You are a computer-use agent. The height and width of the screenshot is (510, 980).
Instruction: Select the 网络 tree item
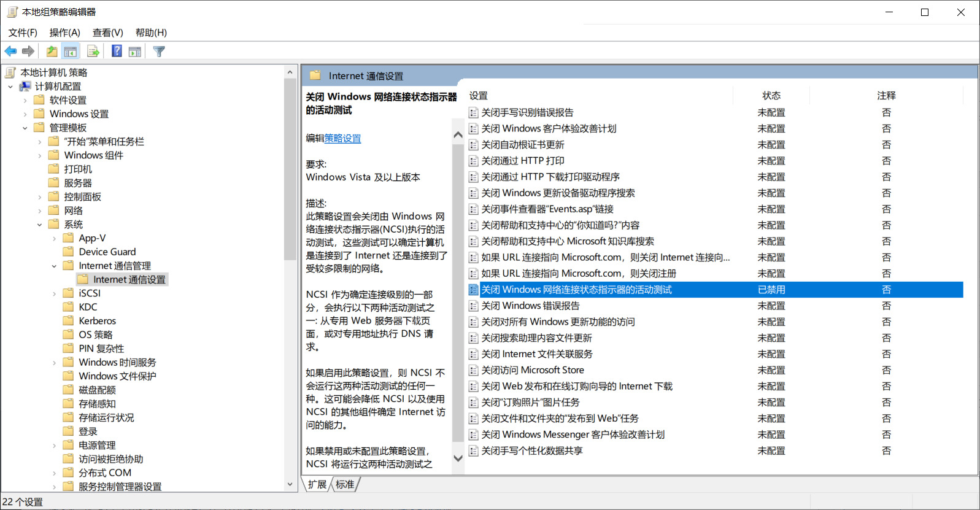(x=73, y=211)
